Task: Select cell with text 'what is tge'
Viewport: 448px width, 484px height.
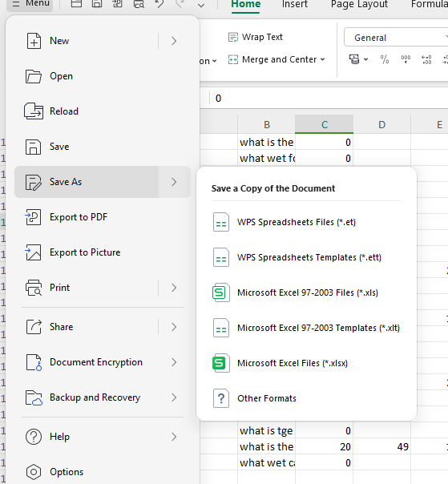Action: (266, 430)
